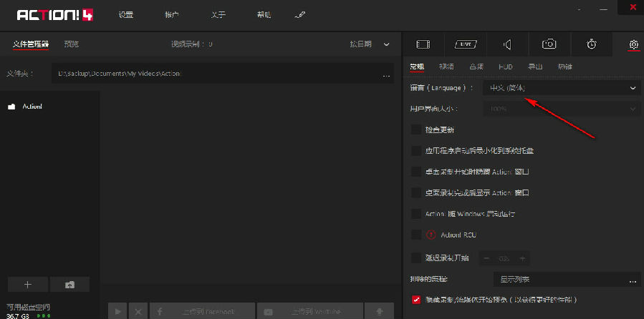Open the video recording mode tab icon
Image resolution: width=644 pixels, height=319 pixels.
point(423,44)
